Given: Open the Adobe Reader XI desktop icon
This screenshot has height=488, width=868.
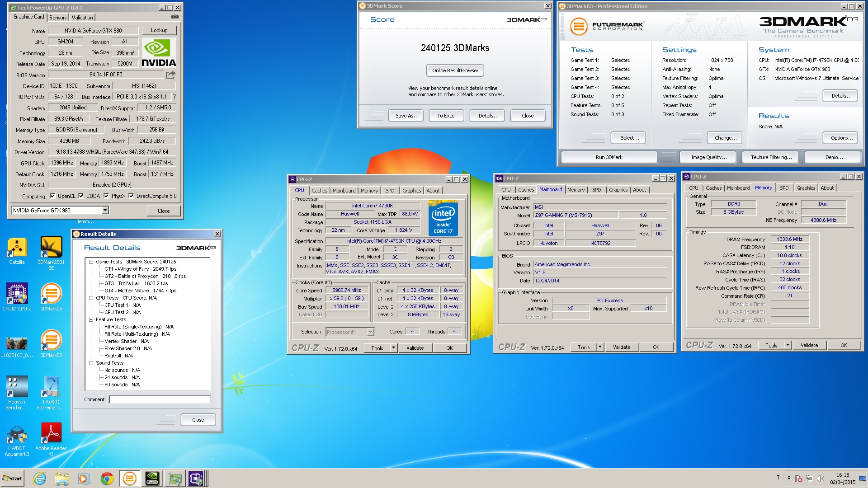Looking at the screenshot, I should 51,440.
